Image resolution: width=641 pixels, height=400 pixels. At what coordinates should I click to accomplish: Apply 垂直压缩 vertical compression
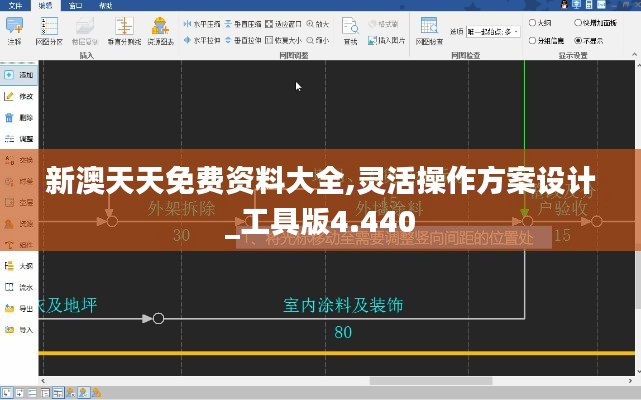click(243, 24)
